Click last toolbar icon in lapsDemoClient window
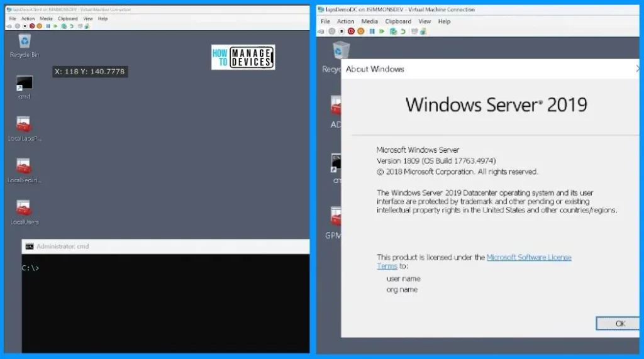The height and width of the screenshot is (359, 644). (x=87, y=26)
